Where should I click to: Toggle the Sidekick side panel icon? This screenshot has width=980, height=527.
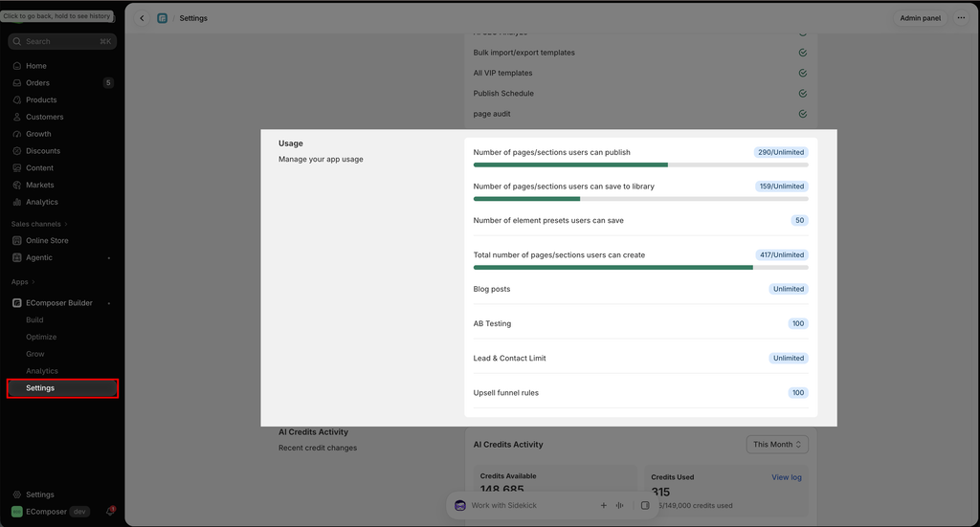645,505
